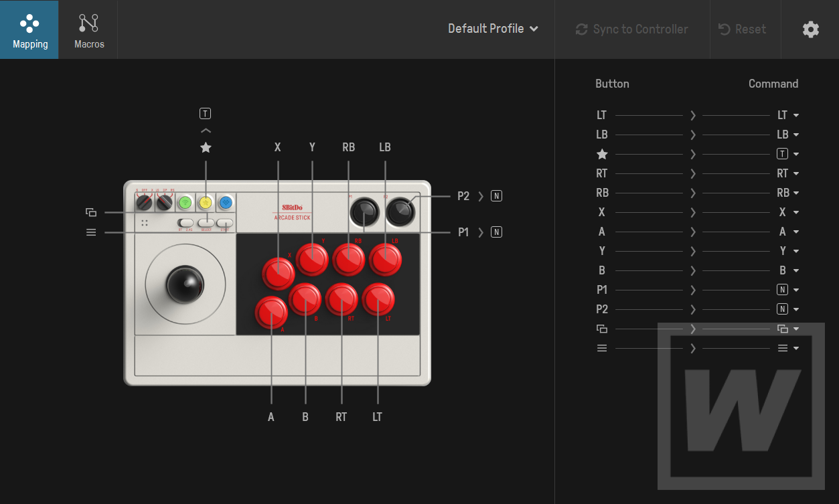Viewport: 839px width, 504px height.
Task: Click the LT label below the controller diagram
Action: 377,417
